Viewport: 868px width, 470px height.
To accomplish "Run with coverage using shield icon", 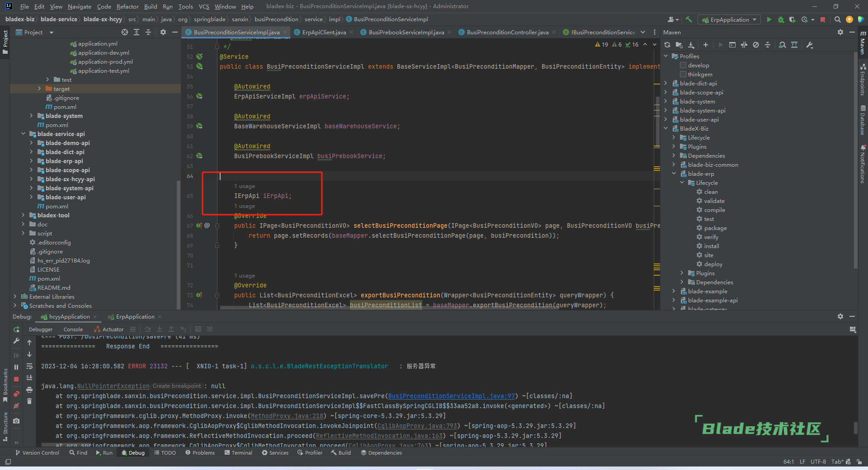I will coord(792,19).
